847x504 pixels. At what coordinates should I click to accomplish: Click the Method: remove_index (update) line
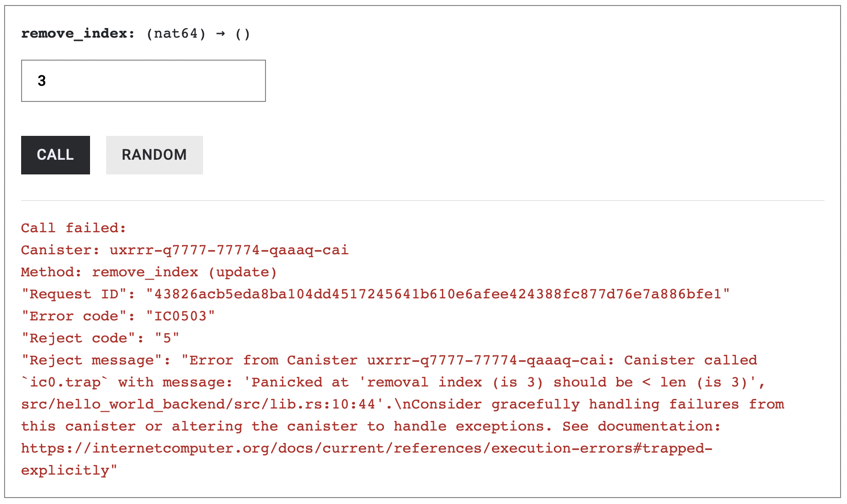(x=148, y=272)
